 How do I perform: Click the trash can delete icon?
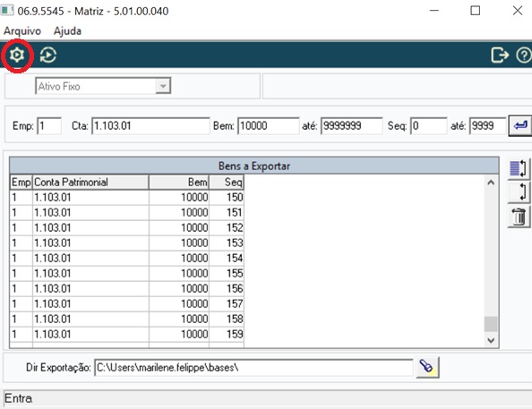pos(519,217)
